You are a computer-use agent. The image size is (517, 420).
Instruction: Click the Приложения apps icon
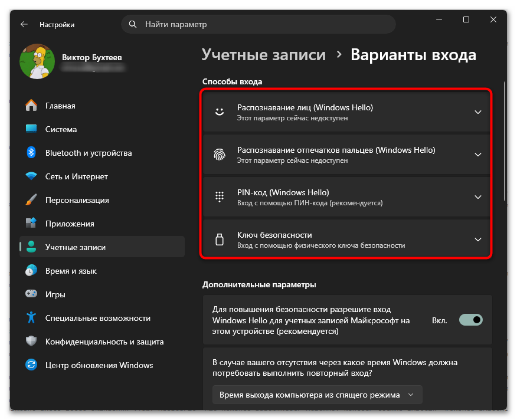tap(31, 223)
